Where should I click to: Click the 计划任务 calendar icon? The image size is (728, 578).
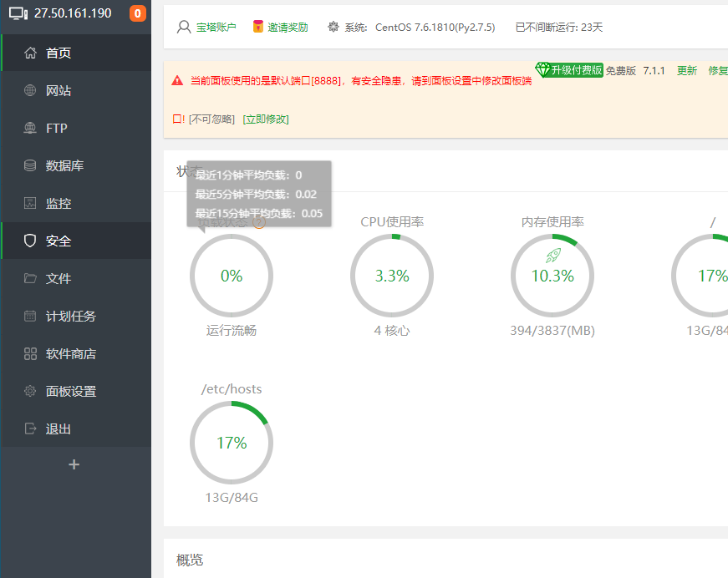point(30,316)
